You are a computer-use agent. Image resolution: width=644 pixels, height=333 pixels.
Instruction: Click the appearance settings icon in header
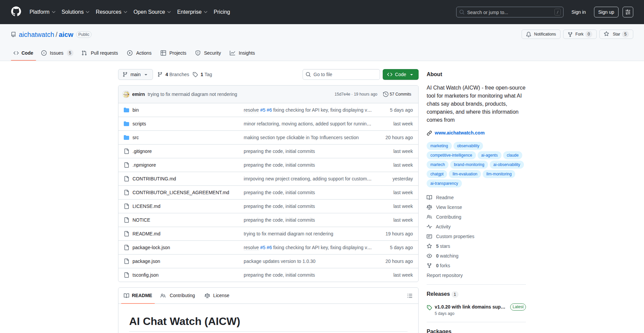click(x=628, y=12)
